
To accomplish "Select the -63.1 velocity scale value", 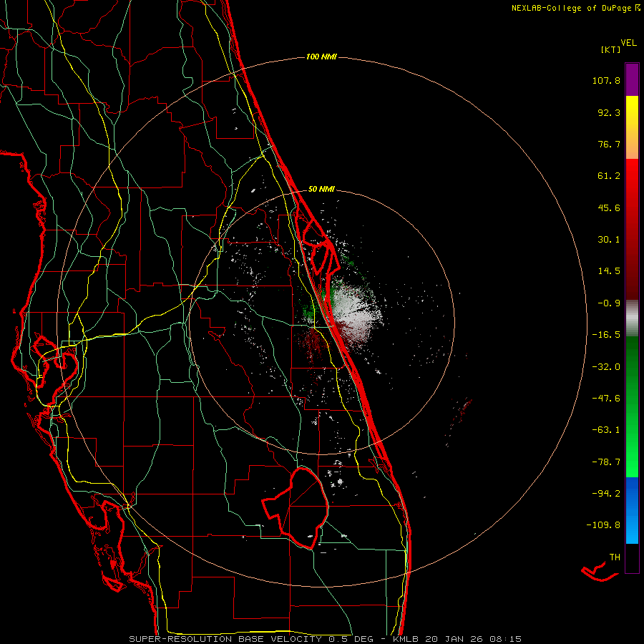I will point(606,430).
